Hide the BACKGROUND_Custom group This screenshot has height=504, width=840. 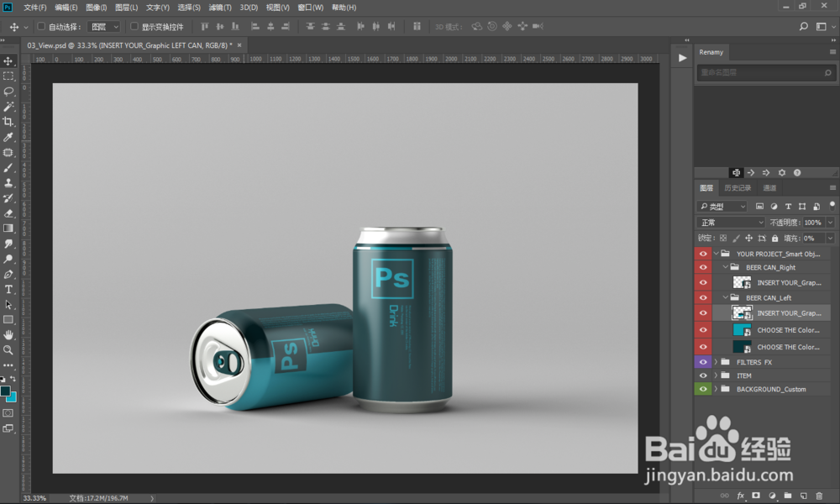point(703,390)
